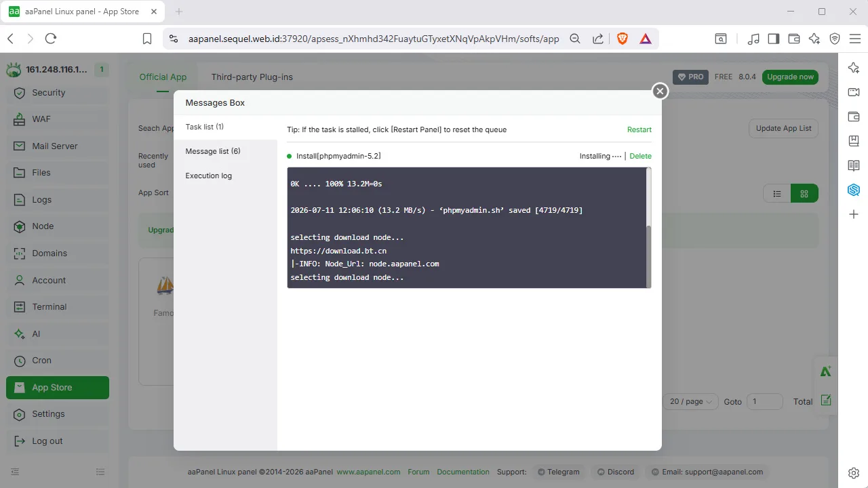Screen dimensions: 868x488
Task: Open Telegram support link
Action: coord(558,472)
